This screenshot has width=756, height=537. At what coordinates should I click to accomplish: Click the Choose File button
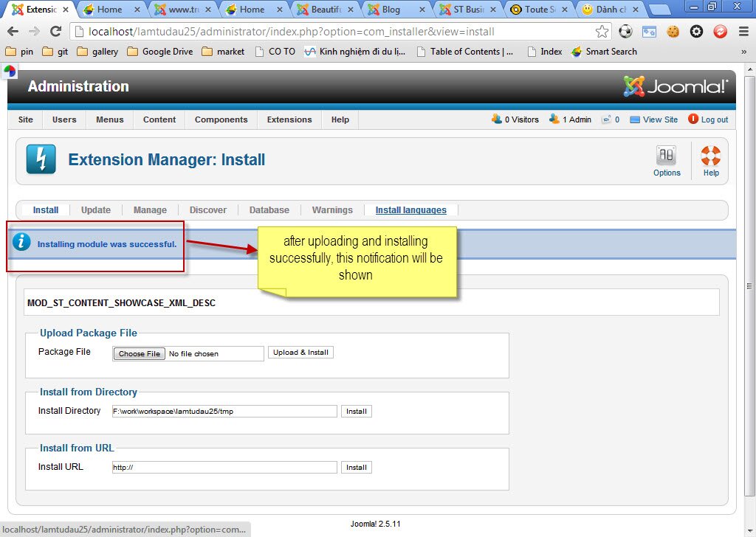[x=140, y=354]
